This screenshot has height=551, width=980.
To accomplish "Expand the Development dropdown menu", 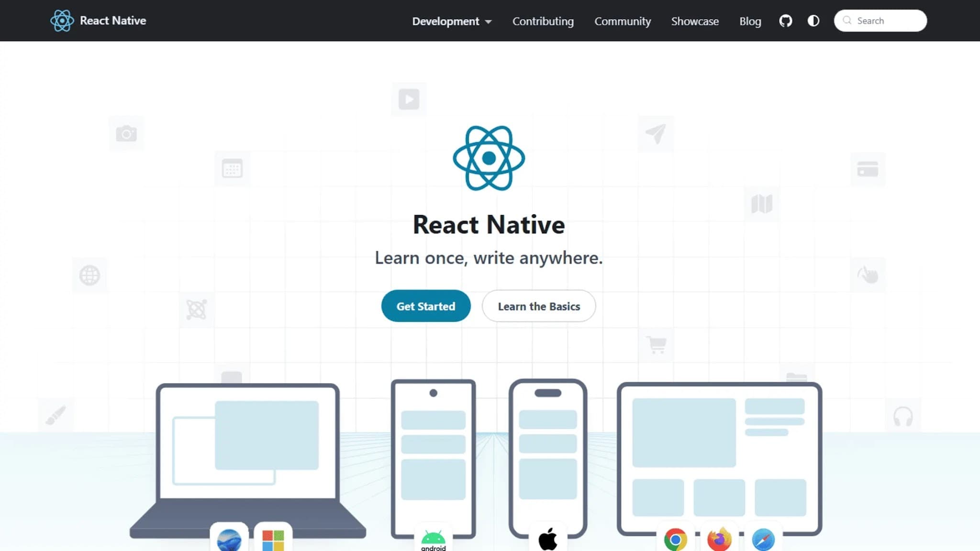I will point(452,21).
